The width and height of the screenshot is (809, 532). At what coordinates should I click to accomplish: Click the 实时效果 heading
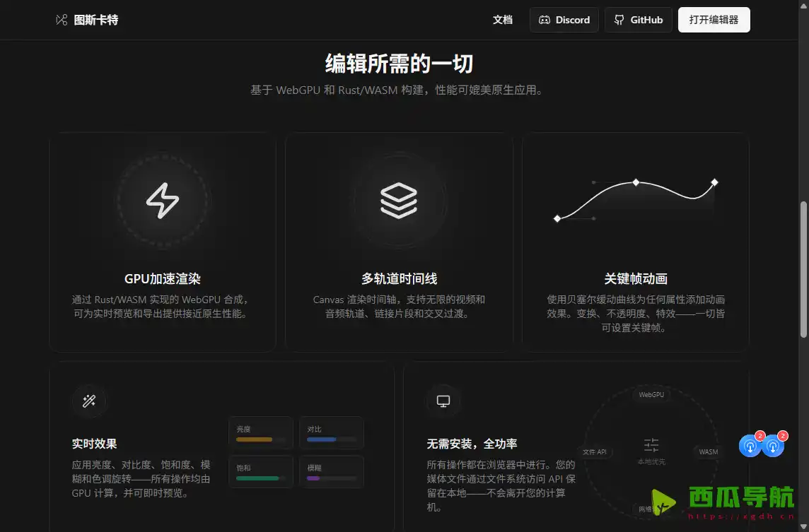(x=95, y=444)
